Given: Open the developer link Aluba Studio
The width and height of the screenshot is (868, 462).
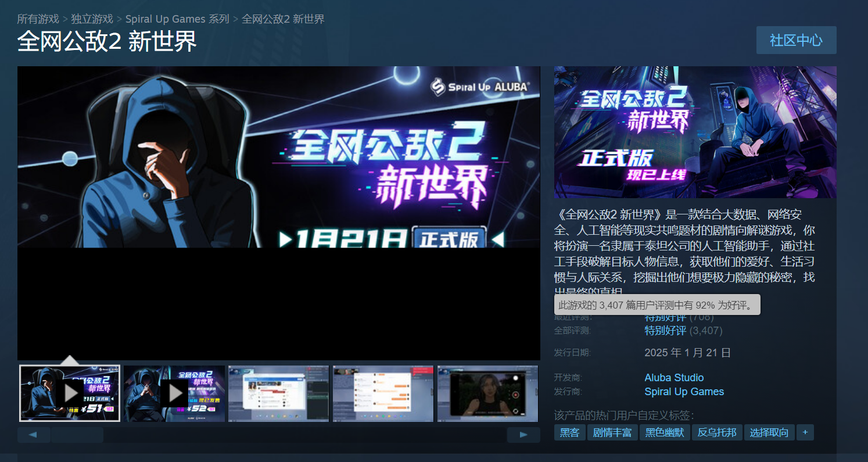Looking at the screenshot, I should [x=674, y=378].
